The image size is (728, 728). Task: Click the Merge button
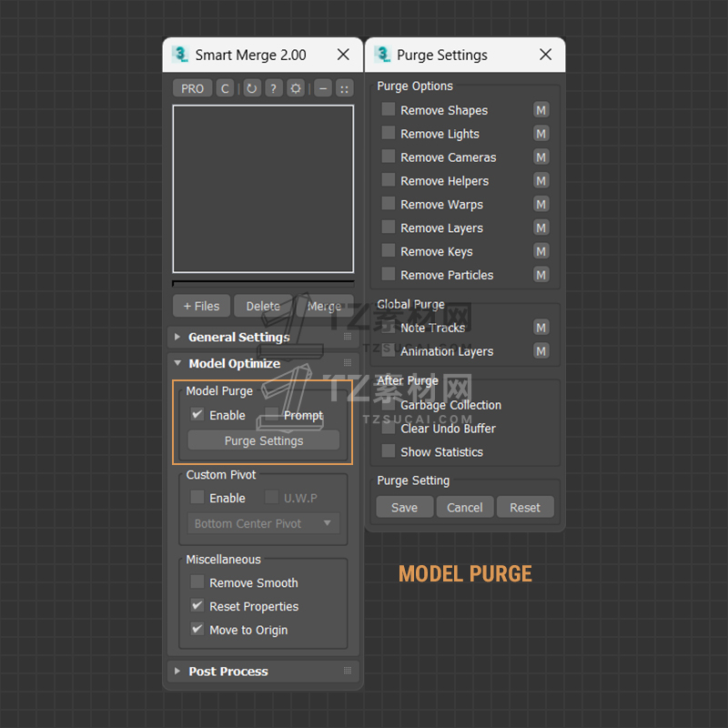(x=325, y=306)
